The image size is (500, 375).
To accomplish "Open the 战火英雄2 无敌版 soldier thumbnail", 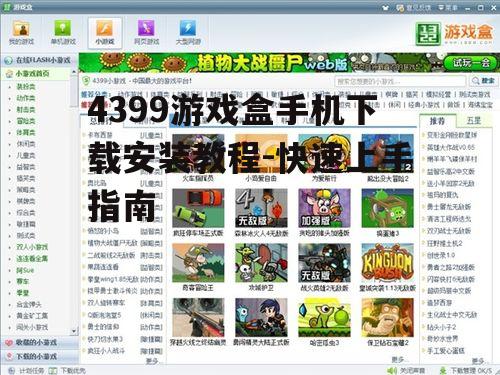I will click(x=324, y=263).
